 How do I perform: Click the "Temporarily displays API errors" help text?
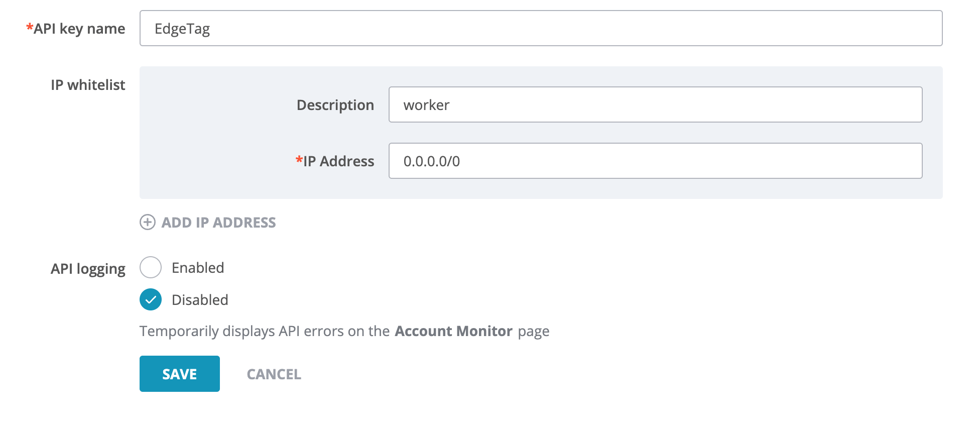coord(264,331)
